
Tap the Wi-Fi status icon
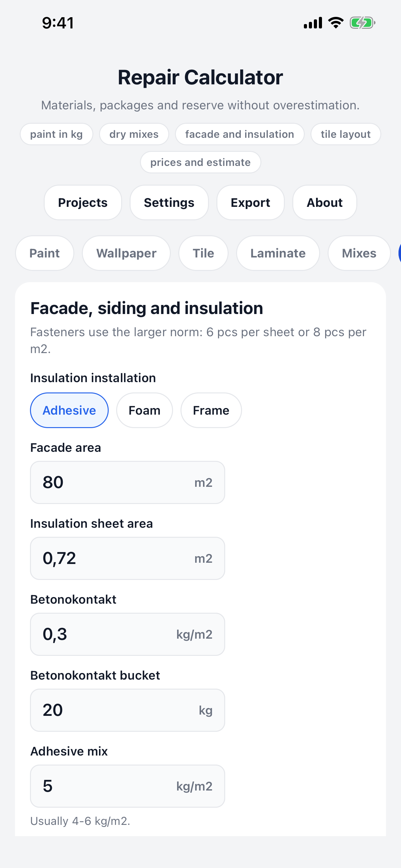pos(336,23)
